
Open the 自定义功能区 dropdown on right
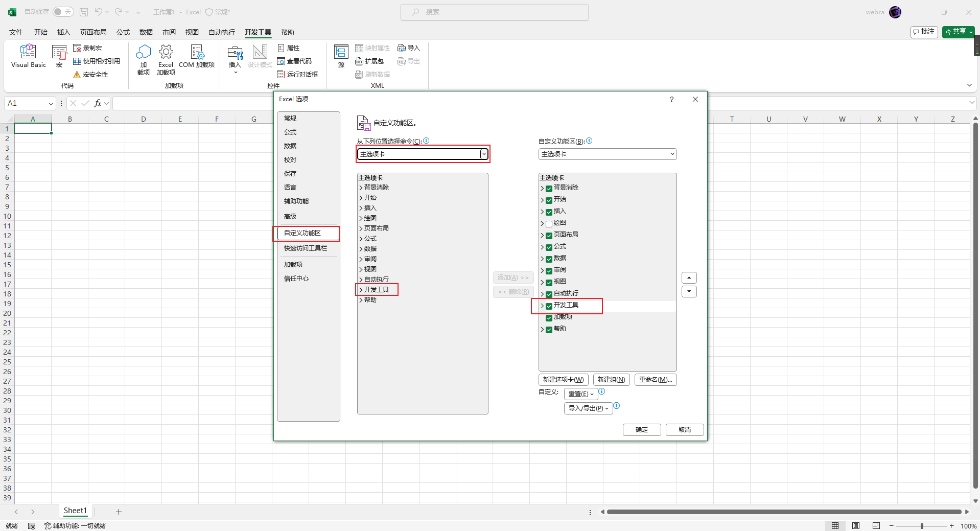tap(608, 154)
